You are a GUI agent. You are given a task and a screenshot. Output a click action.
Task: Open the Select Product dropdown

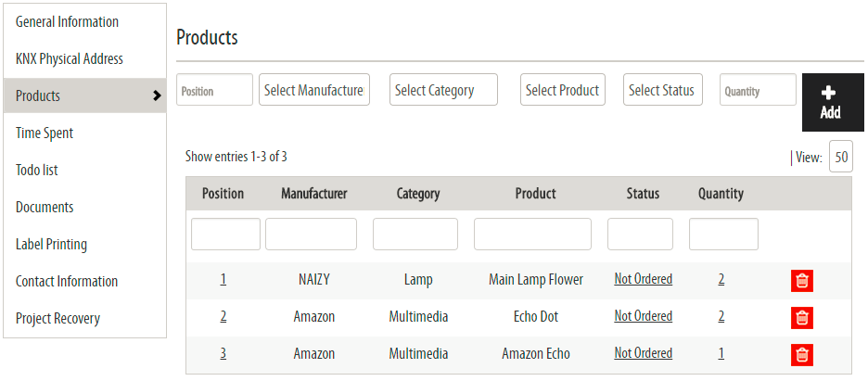click(562, 90)
